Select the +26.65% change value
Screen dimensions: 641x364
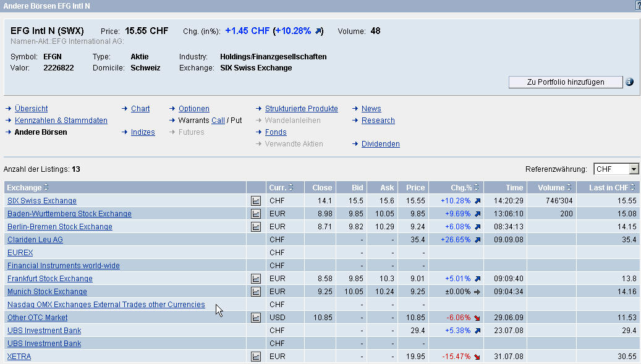(456, 239)
